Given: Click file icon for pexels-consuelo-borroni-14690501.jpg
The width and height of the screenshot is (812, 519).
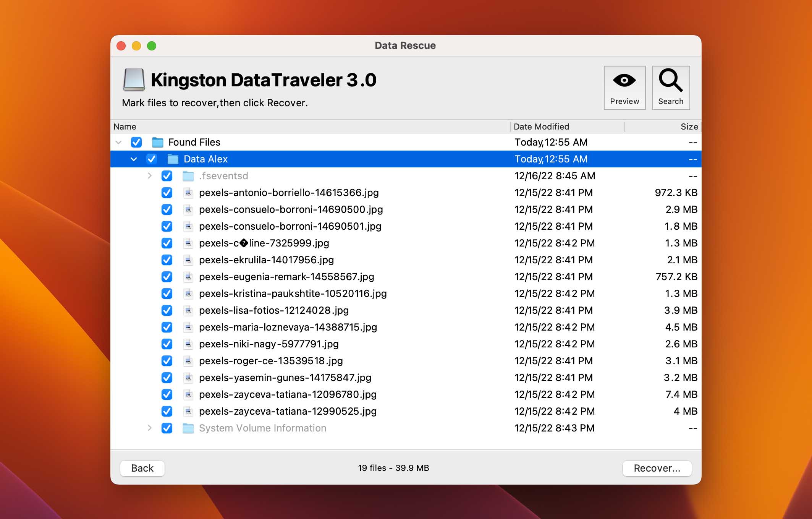Looking at the screenshot, I should coord(188,227).
